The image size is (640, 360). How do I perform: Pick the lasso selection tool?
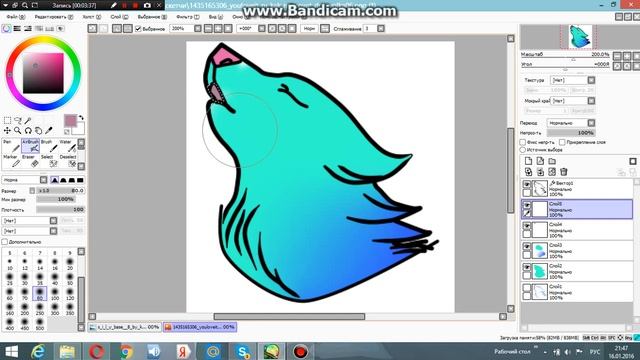18,120
